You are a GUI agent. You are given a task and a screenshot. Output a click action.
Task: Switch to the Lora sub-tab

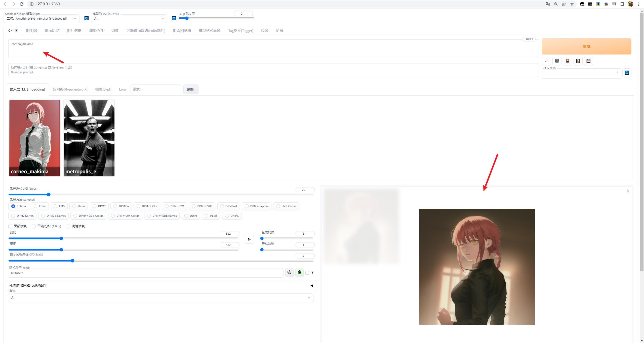[x=122, y=89]
